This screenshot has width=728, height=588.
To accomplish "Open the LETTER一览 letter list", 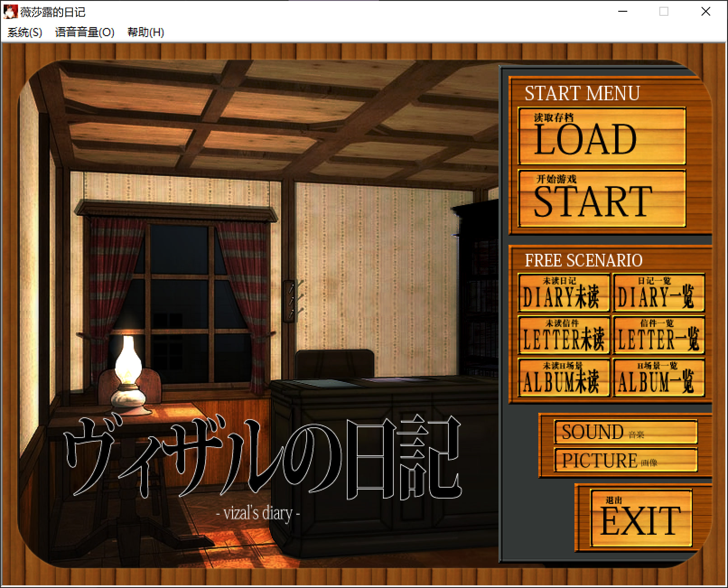I will click(x=658, y=335).
